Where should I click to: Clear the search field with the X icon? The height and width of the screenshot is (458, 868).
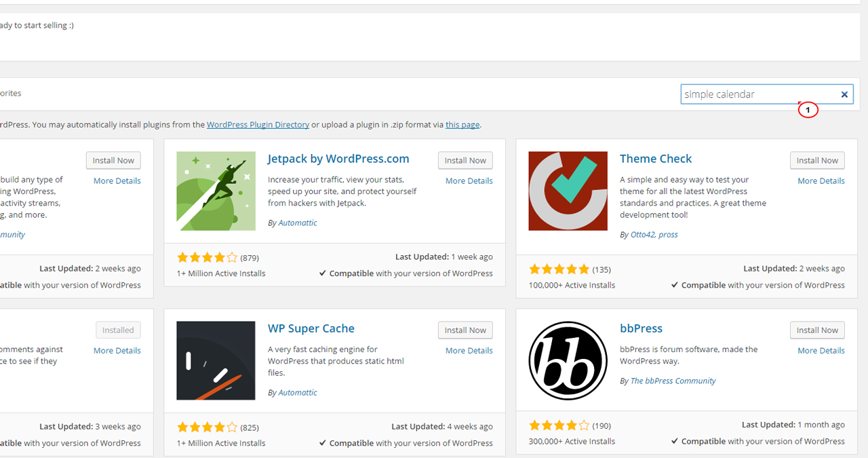844,94
